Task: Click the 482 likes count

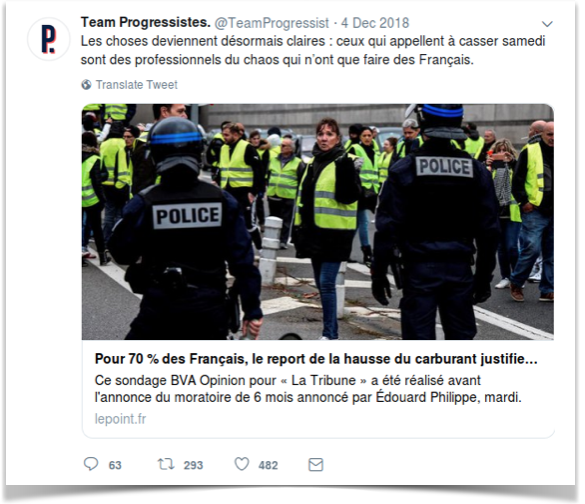Action: pyautogui.click(x=268, y=465)
